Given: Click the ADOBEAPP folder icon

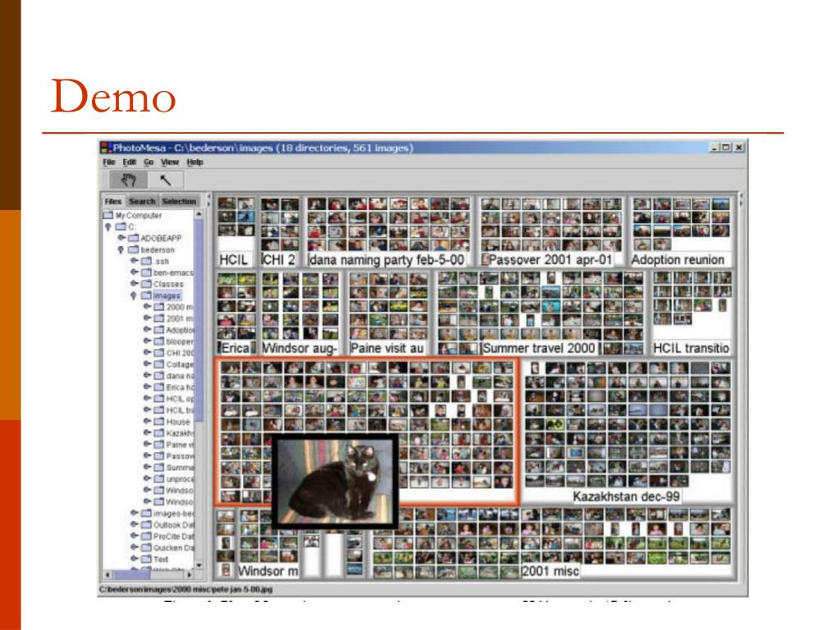Looking at the screenshot, I should click(134, 238).
